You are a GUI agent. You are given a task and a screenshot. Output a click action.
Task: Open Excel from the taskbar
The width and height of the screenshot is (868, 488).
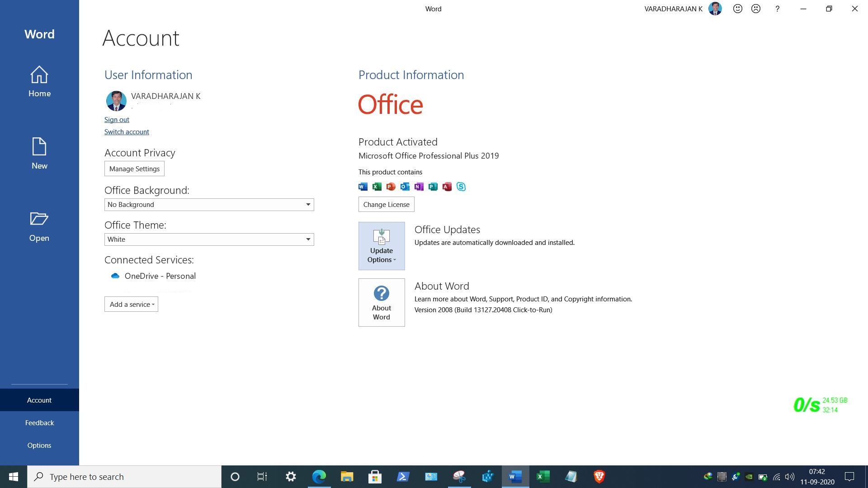point(543,477)
